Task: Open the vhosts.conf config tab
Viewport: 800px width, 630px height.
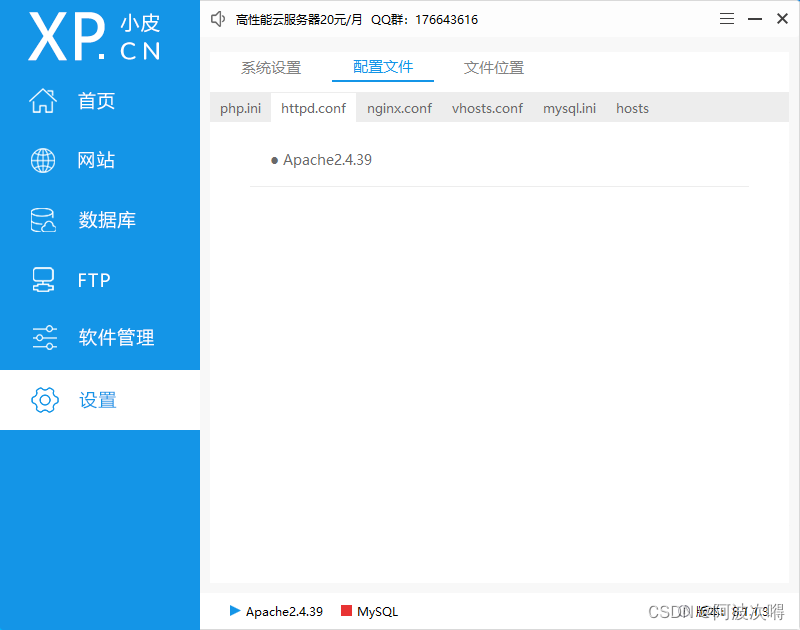Action: click(x=487, y=108)
